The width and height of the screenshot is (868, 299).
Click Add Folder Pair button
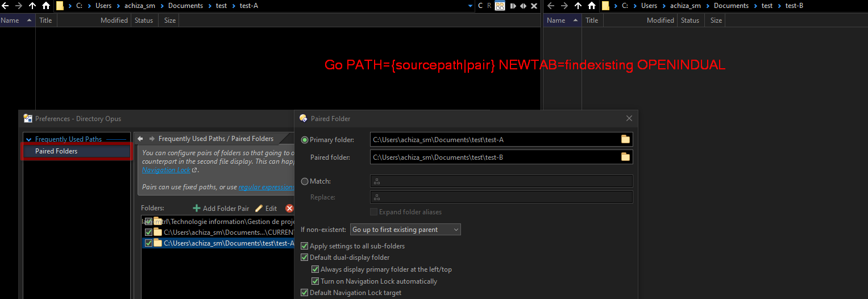(221, 209)
